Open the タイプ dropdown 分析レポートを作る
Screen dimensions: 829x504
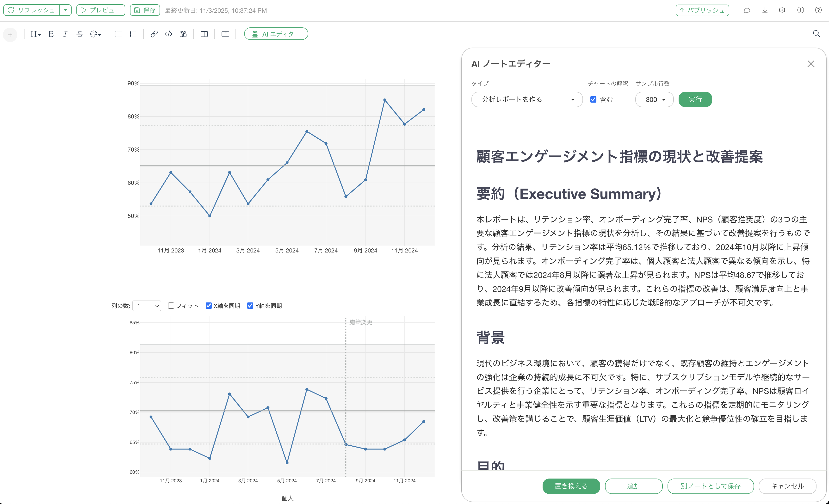(527, 100)
